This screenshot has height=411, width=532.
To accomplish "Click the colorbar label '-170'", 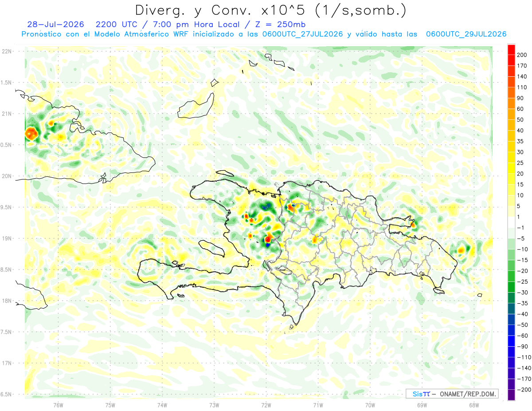I will pyautogui.click(x=524, y=379).
